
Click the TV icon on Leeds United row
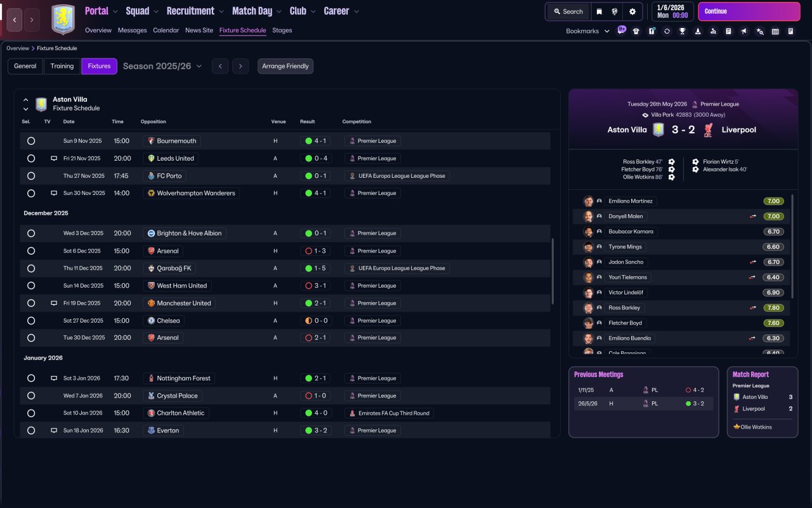(x=54, y=159)
